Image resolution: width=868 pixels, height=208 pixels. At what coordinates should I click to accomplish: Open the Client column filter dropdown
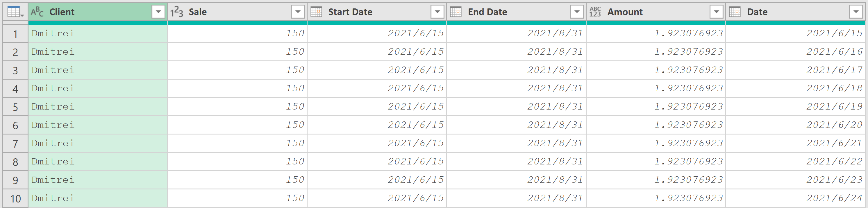pyautogui.click(x=158, y=12)
